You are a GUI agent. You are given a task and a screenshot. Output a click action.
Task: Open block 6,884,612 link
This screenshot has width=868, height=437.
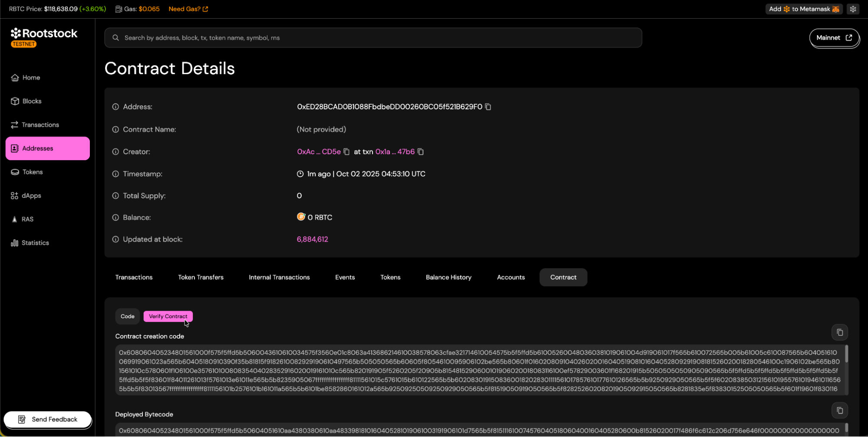[x=312, y=240]
